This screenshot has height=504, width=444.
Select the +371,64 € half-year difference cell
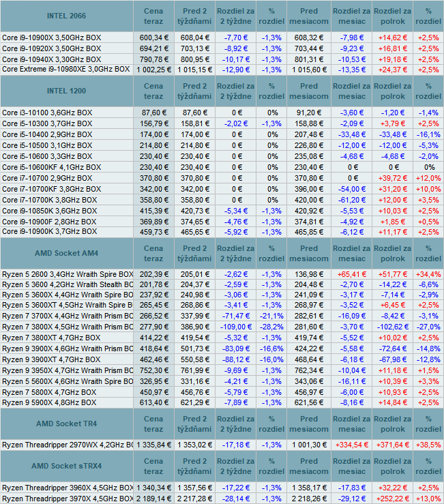point(393,445)
